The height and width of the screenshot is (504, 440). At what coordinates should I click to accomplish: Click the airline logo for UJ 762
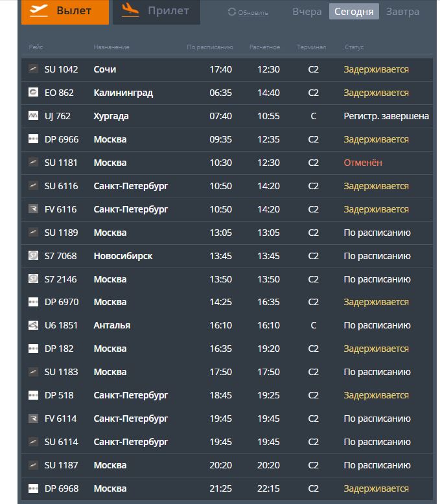click(33, 115)
